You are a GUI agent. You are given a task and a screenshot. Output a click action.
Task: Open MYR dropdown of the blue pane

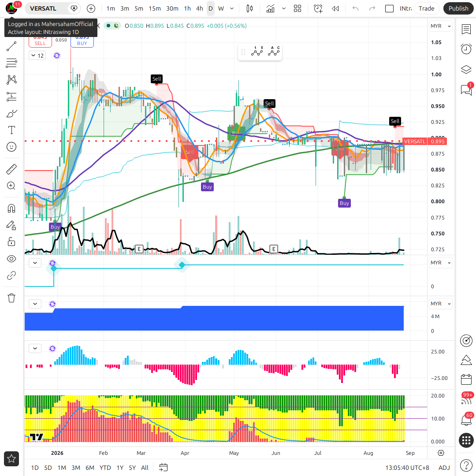click(440, 304)
